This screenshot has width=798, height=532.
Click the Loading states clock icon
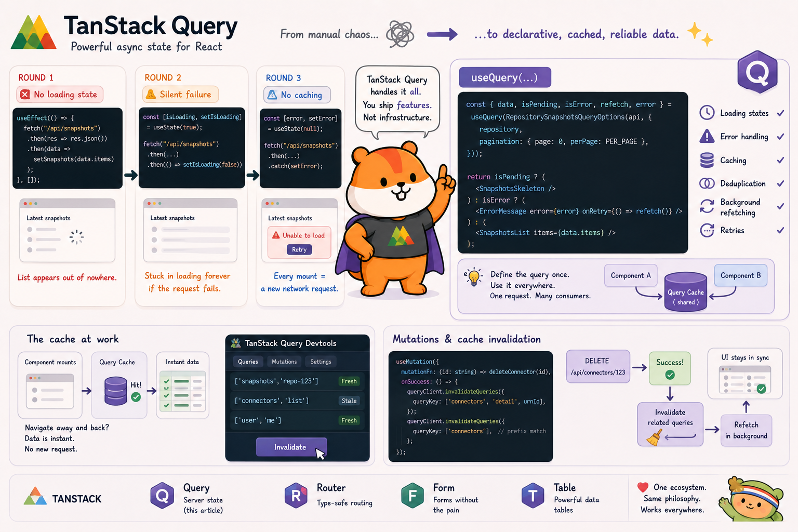tap(707, 113)
